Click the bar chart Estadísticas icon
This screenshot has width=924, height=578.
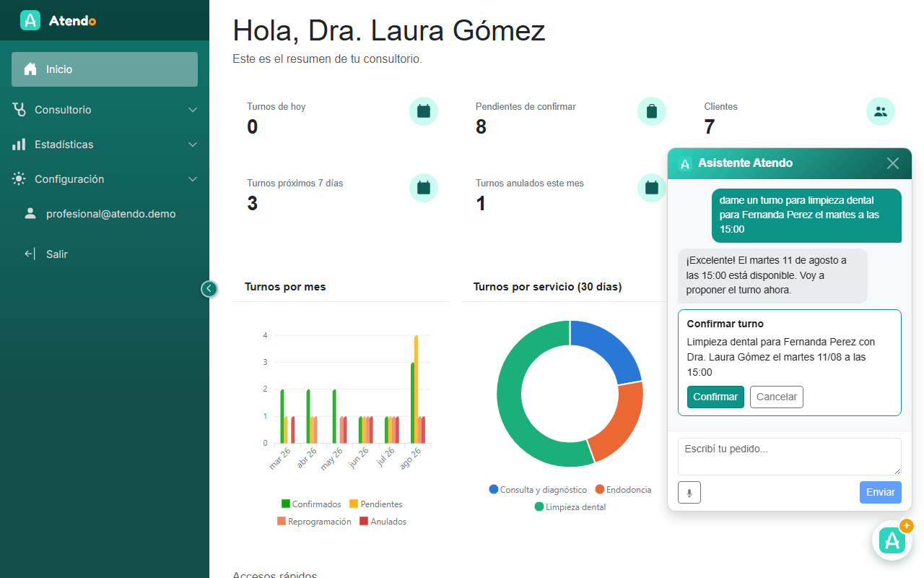[19, 144]
